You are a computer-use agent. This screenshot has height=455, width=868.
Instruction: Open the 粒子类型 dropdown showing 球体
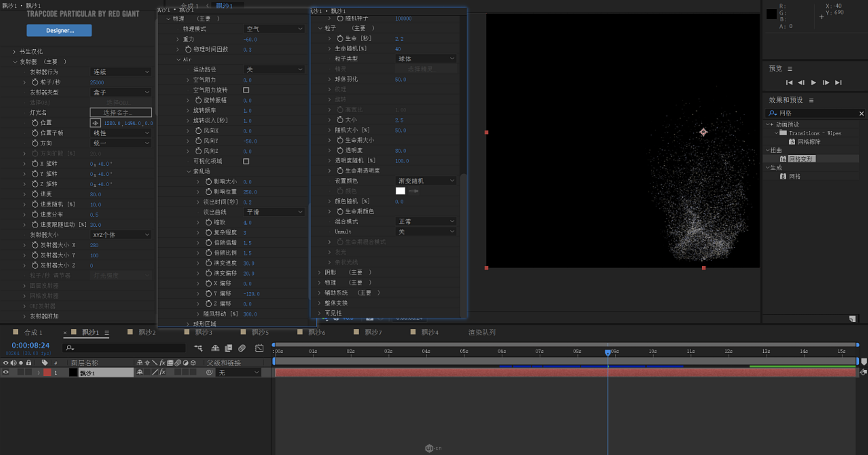[426, 59]
